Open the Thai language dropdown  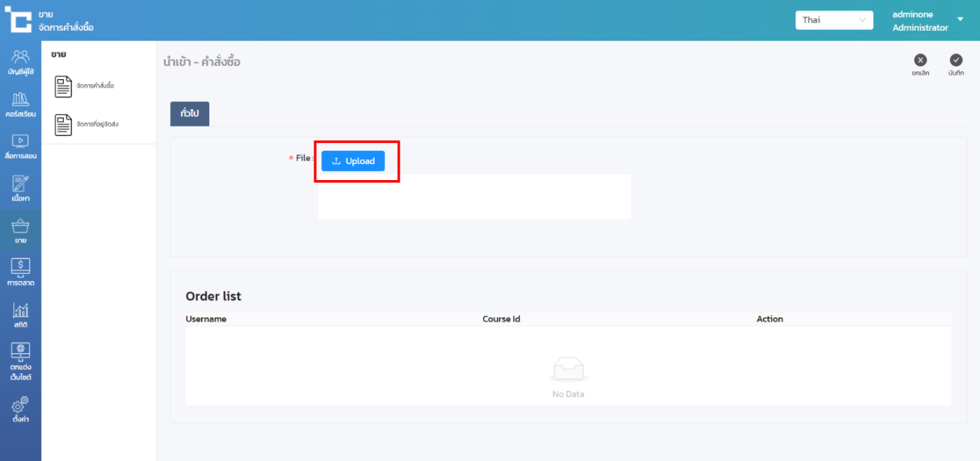pyautogui.click(x=834, y=20)
